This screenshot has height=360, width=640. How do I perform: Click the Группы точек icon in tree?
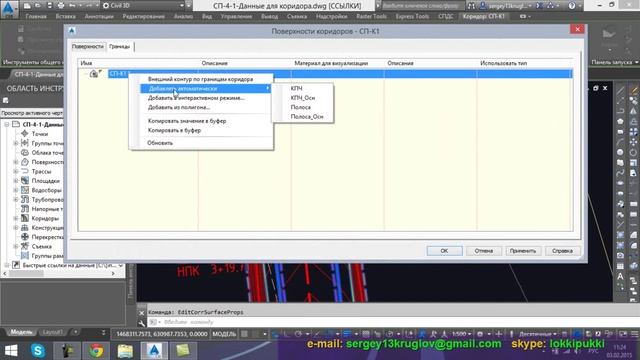[24, 143]
